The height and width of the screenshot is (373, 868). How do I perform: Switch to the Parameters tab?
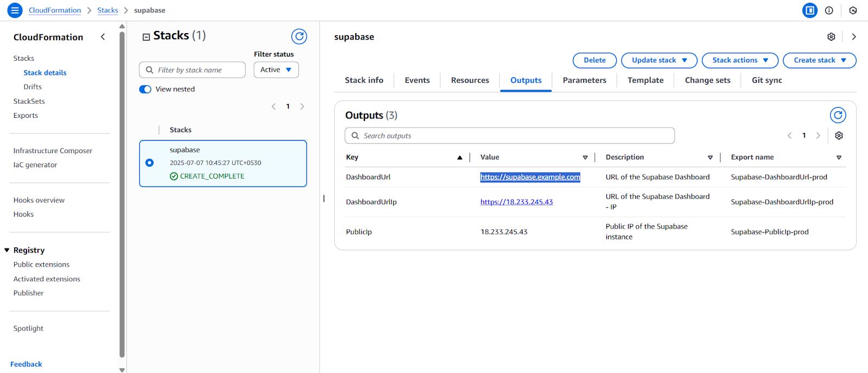[584, 80]
